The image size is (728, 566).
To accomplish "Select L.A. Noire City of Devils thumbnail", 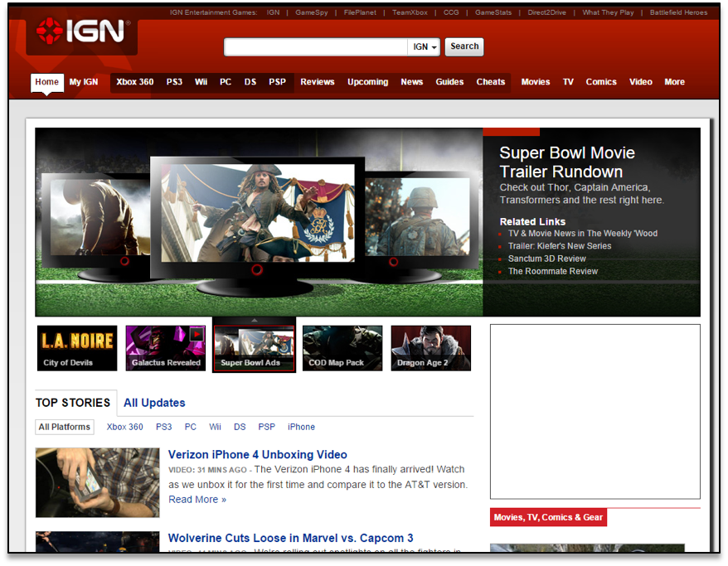I will [77, 348].
